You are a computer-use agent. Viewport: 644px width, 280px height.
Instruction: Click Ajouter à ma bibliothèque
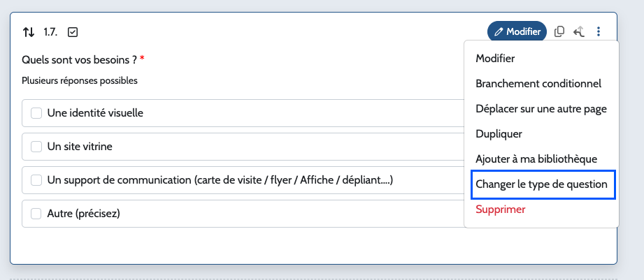click(536, 159)
